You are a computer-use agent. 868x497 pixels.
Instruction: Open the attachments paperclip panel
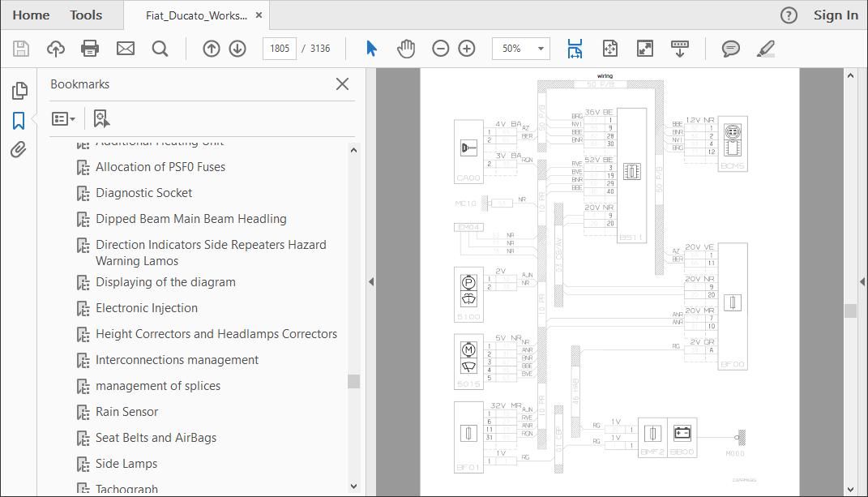click(19, 150)
